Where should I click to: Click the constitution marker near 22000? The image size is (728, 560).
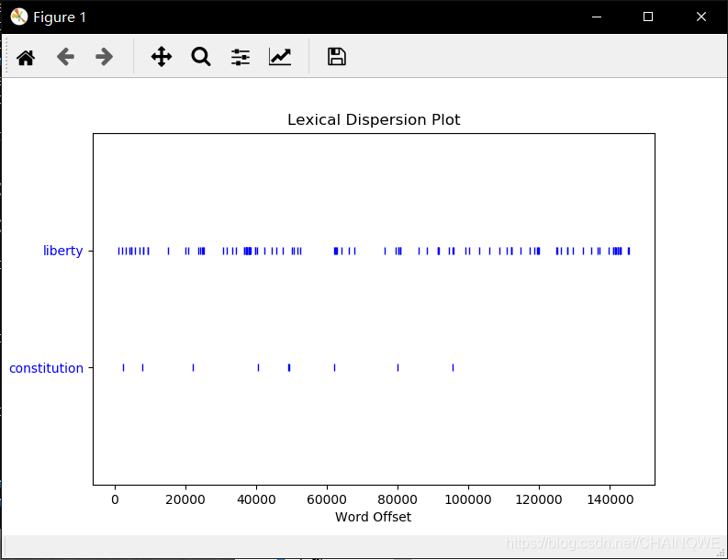[193, 368]
